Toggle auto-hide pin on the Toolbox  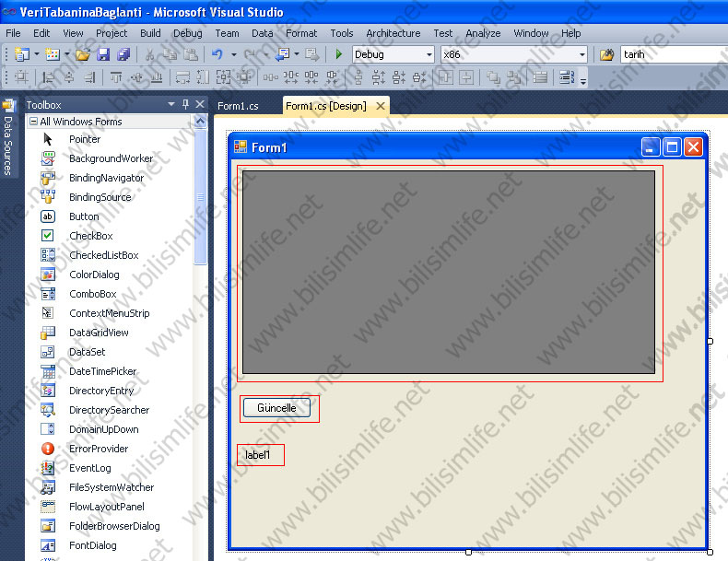point(186,104)
